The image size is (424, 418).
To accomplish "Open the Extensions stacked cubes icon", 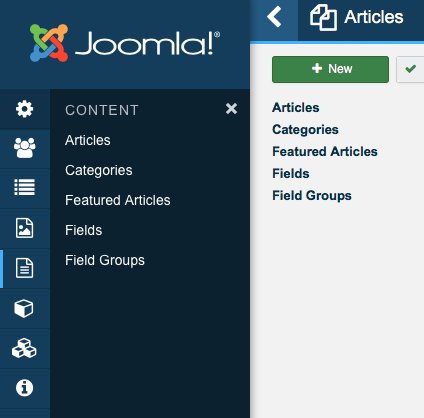I will point(24,348).
